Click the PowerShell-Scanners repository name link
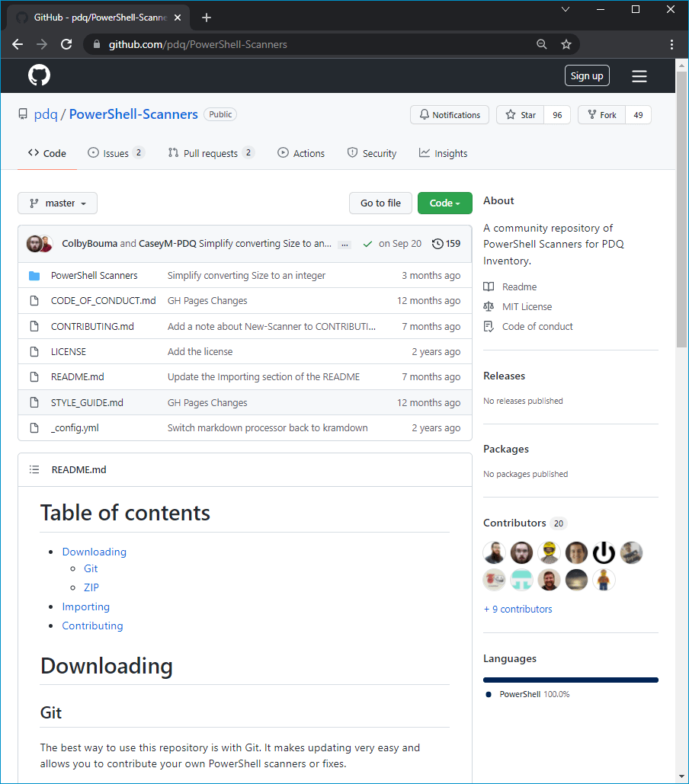 pos(133,114)
